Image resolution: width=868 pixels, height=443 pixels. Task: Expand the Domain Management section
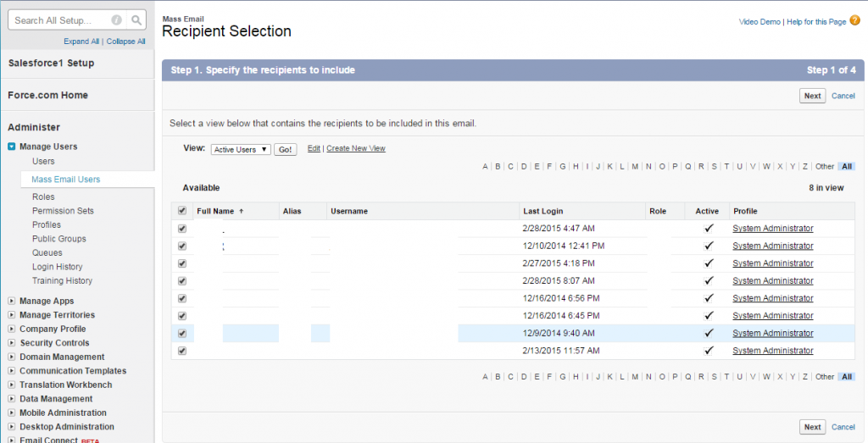click(x=12, y=357)
